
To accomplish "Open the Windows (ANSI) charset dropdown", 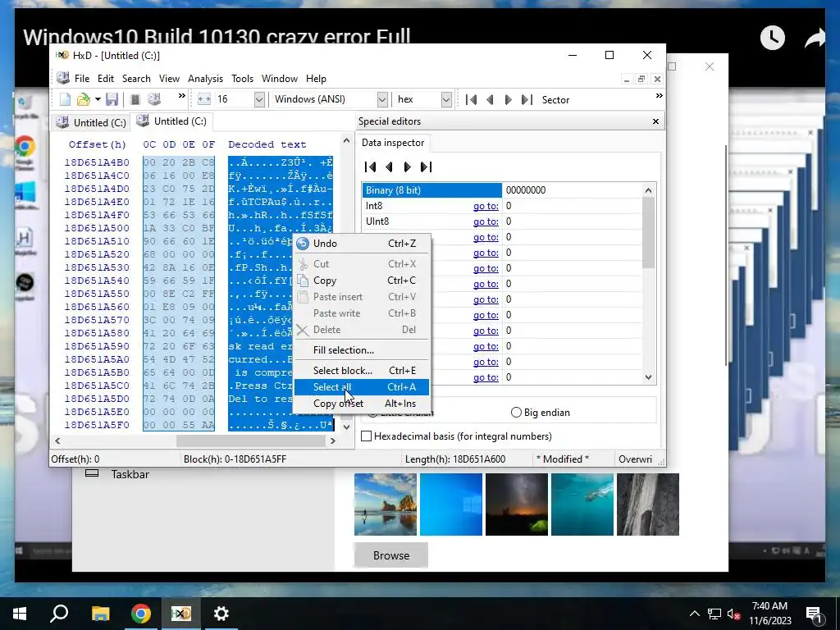I will tap(382, 99).
